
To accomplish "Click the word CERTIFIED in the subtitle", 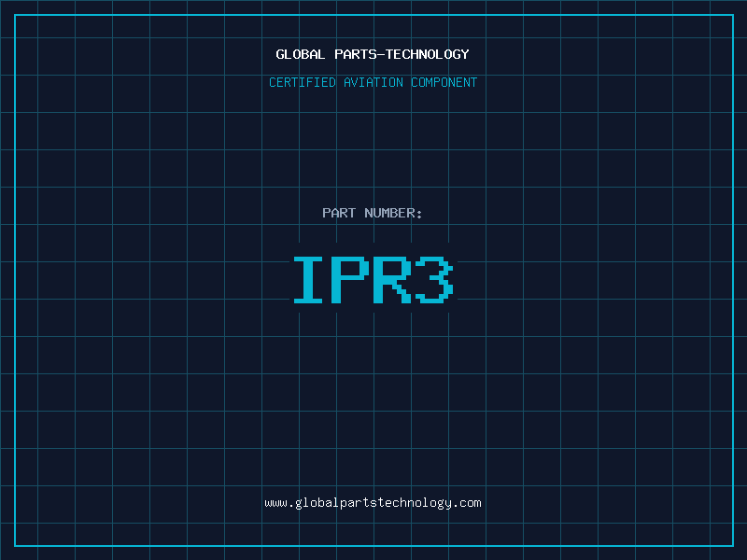I will tap(303, 83).
